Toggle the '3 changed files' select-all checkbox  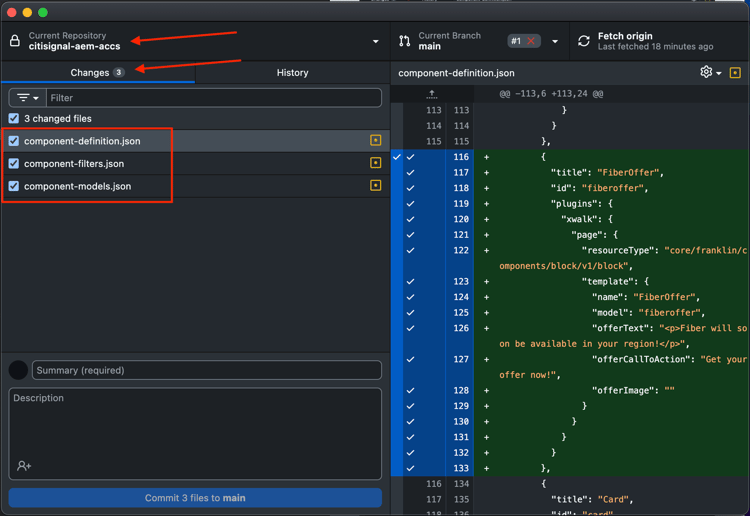click(x=14, y=118)
